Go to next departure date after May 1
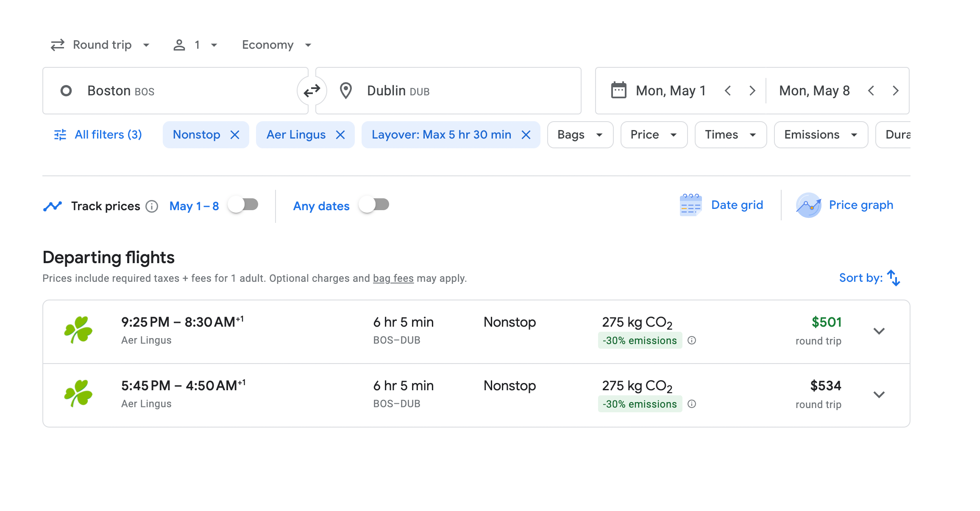 (x=752, y=91)
